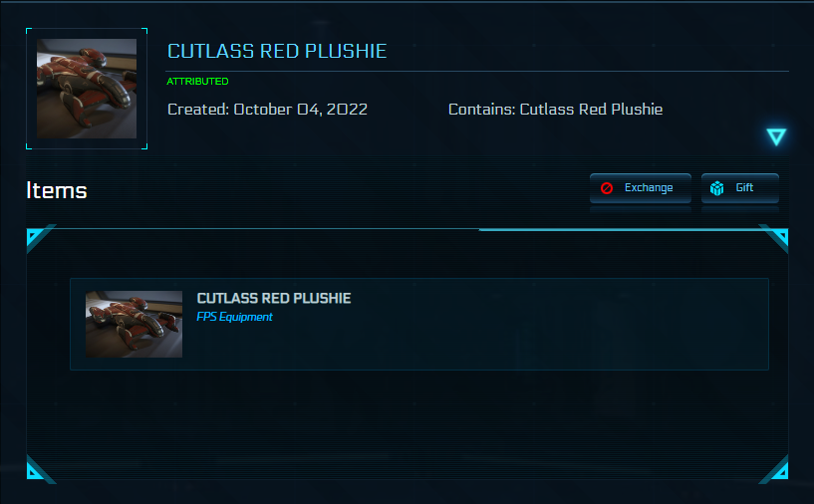
Task: Click the bottom-right cyan corner of Items panel
Action: (778, 471)
